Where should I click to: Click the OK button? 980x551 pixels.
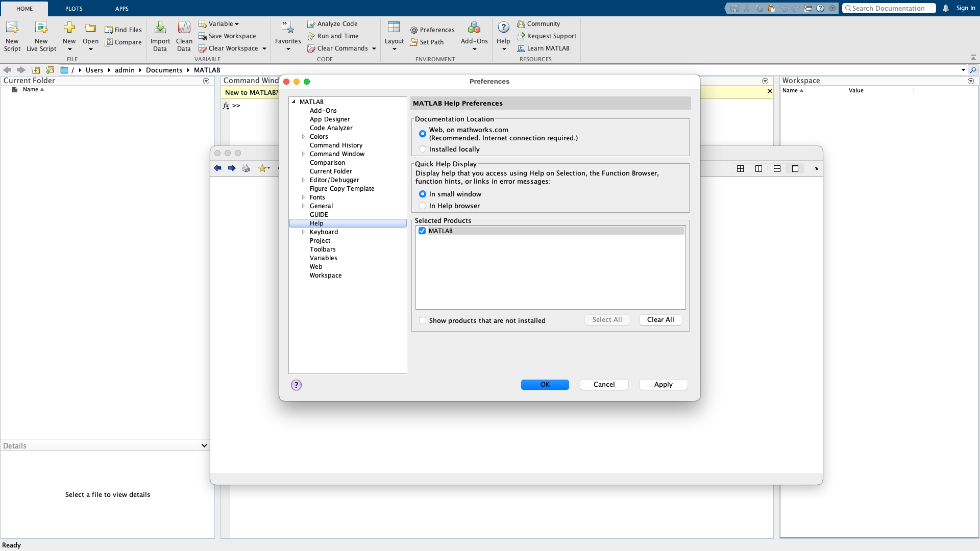coord(545,385)
